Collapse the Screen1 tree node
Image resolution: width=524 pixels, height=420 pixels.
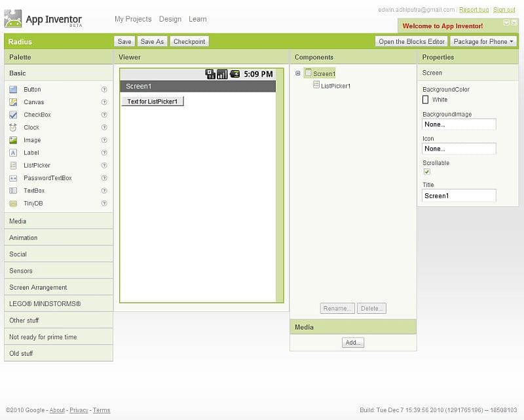[x=299, y=73]
